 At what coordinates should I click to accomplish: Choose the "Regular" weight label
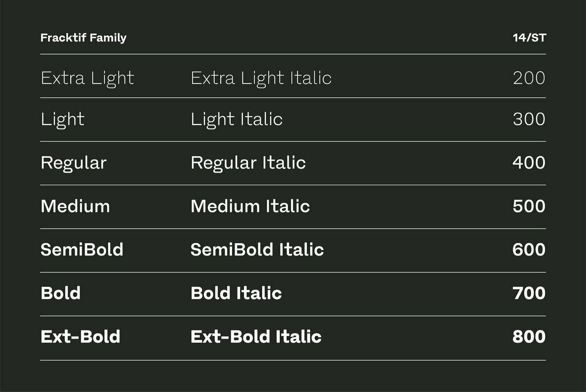(x=73, y=163)
